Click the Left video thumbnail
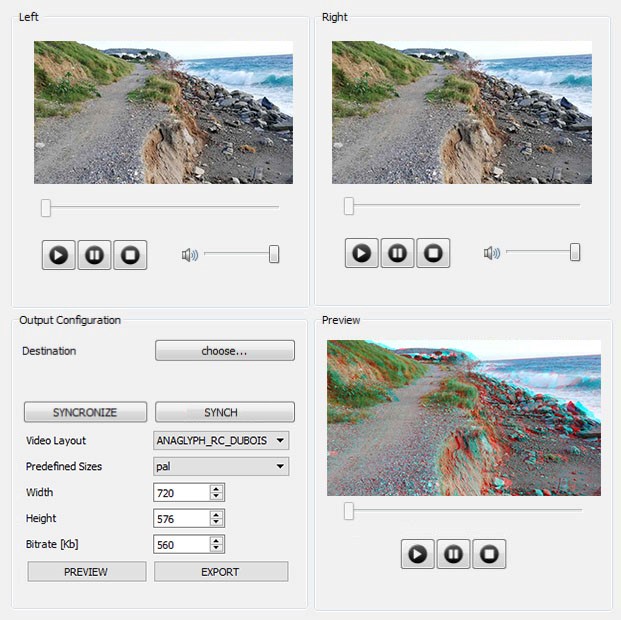 [164, 113]
